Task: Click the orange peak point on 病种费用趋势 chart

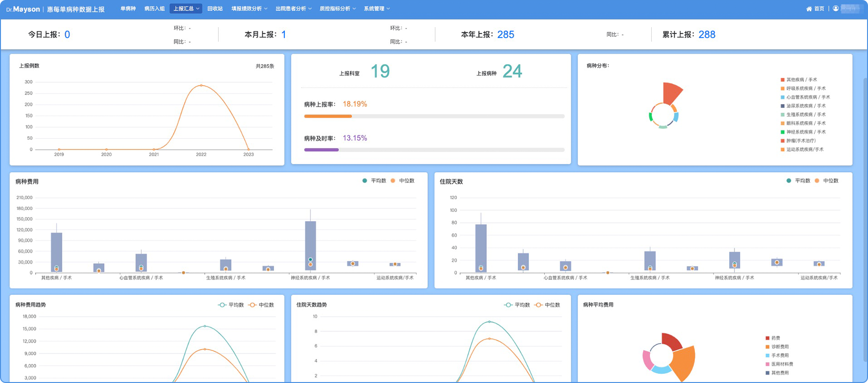Action: tap(205, 349)
